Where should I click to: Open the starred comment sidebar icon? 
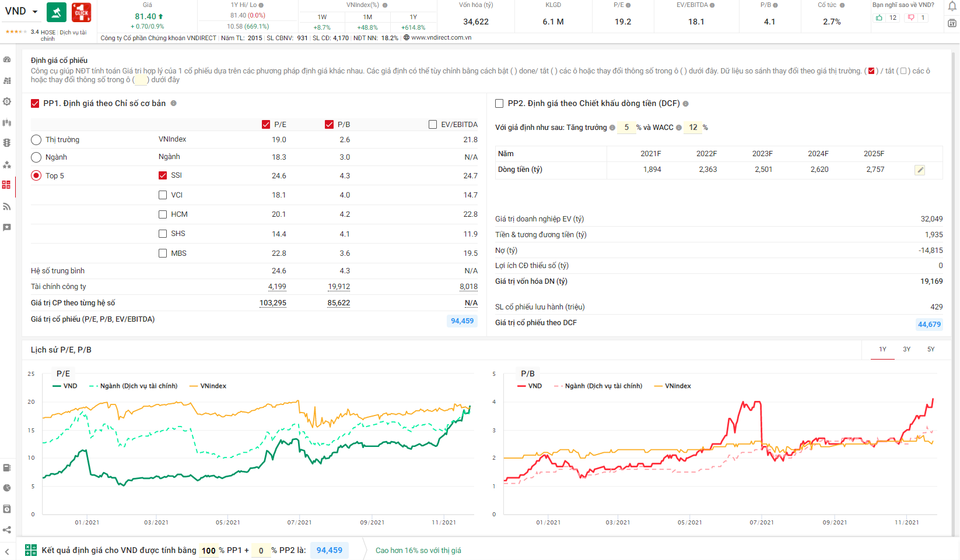(7, 227)
